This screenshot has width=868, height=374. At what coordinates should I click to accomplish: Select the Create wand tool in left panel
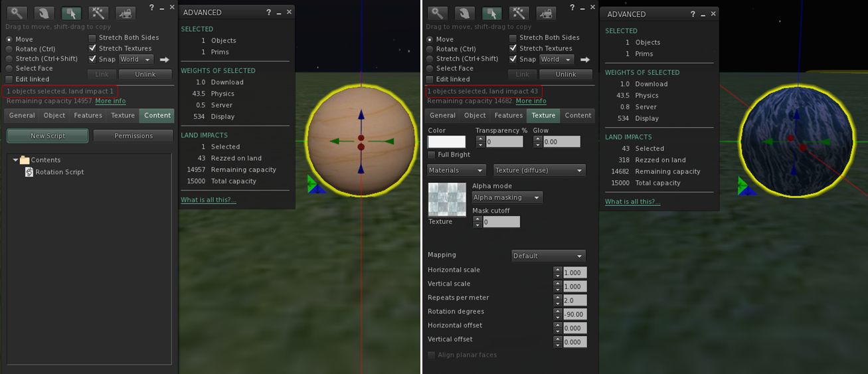tap(98, 13)
